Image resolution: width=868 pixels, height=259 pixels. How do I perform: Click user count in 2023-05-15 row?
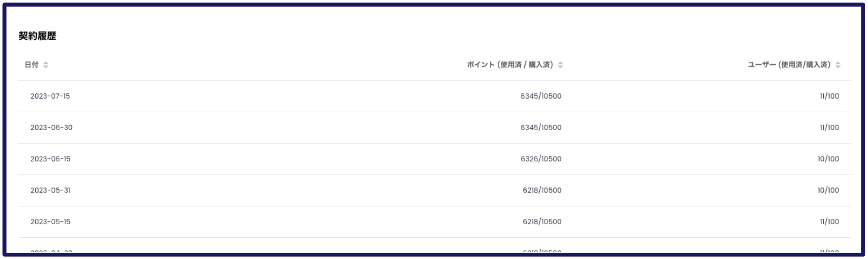point(829,222)
